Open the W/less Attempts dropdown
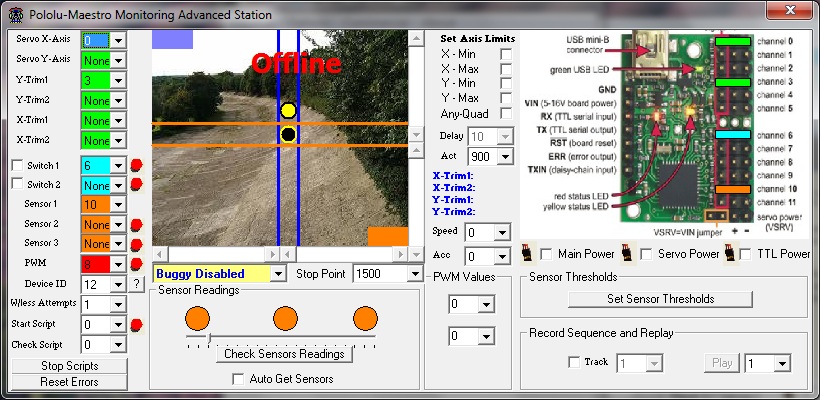This screenshot has height=400, width=820. [119, 304]
